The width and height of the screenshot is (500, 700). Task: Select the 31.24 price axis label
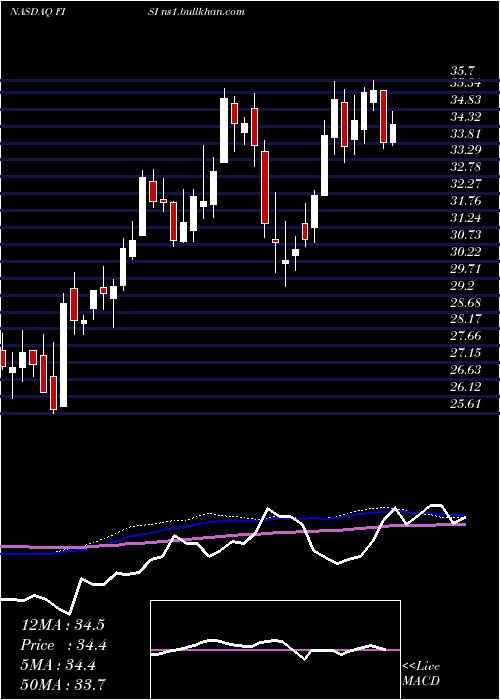[466, 218]
